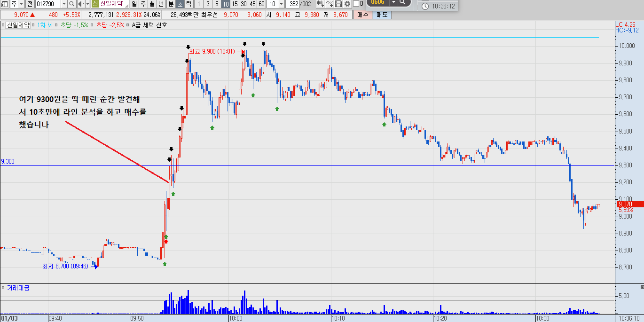Click the clock icon beside 10:36:12

(425, 7)
